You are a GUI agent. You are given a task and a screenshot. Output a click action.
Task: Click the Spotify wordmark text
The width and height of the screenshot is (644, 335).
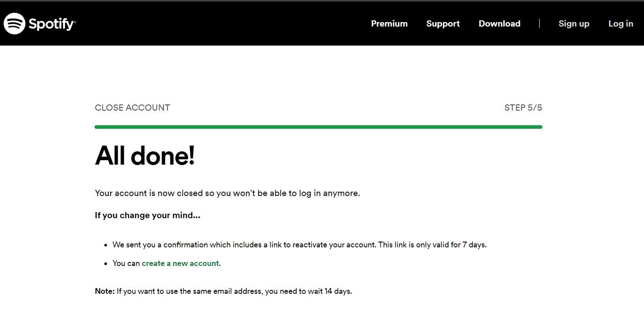(x=52, y=24)
